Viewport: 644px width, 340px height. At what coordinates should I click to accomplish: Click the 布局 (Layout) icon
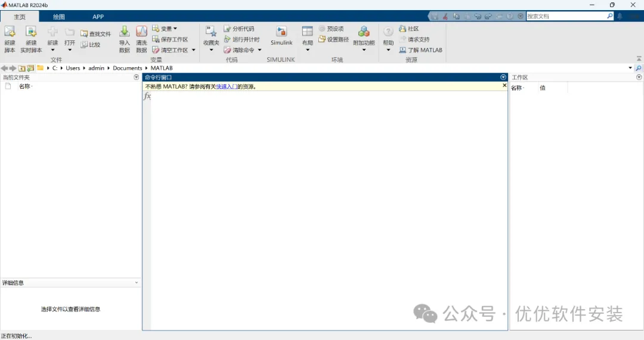(307, 32)
